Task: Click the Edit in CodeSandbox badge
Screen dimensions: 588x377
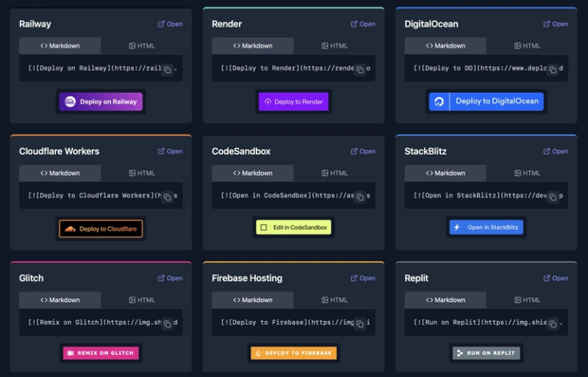Action: click(x=294, y=228)
